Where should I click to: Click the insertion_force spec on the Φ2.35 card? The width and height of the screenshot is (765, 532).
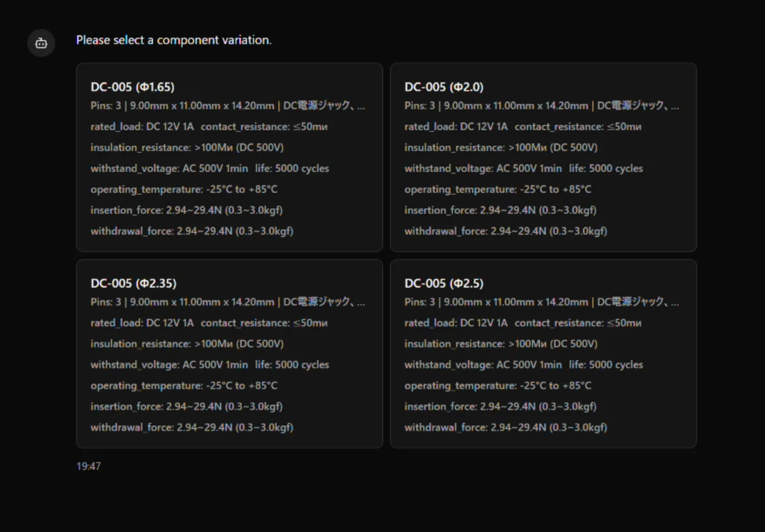point(186,406)
